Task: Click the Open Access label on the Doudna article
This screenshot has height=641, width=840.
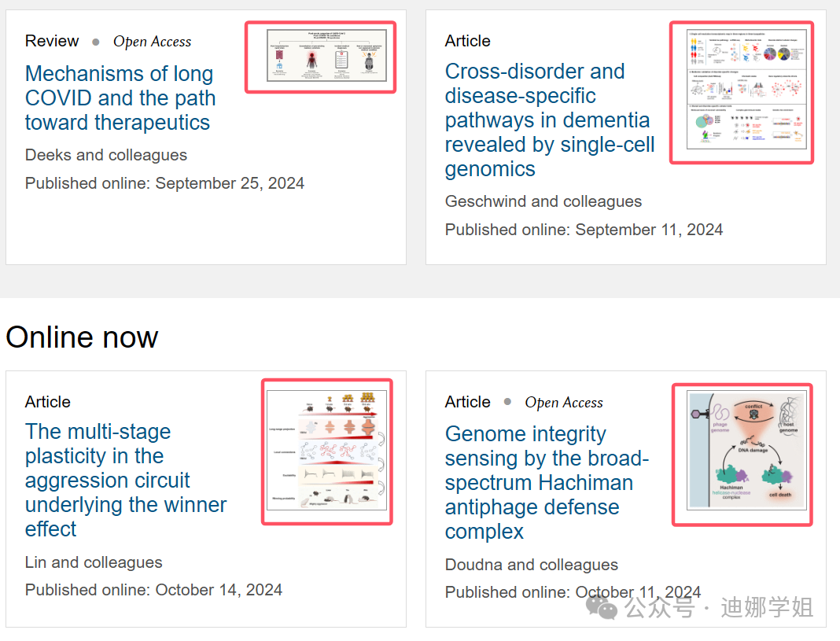Action: click(564, 403)
